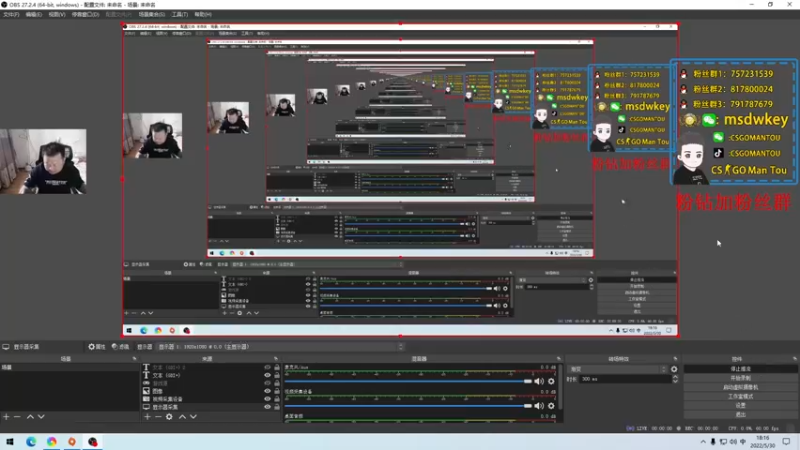Add a new source with plus icon

pos(147,417)
